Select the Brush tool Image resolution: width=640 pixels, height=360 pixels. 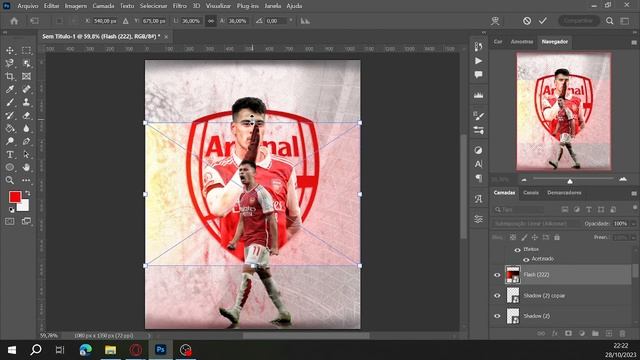pyautogui.click(x=10, y=102)
